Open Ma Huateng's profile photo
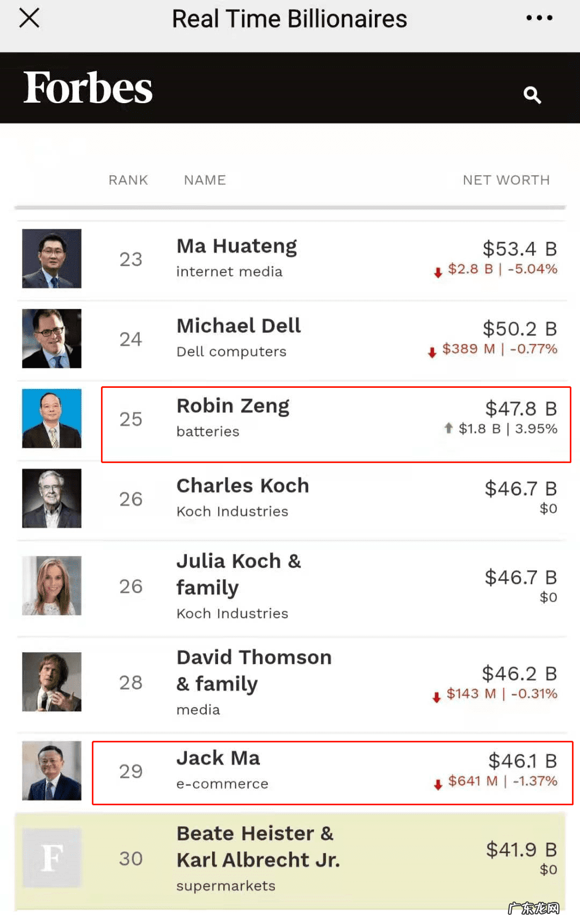580x924 pixels. pos(52,258)
